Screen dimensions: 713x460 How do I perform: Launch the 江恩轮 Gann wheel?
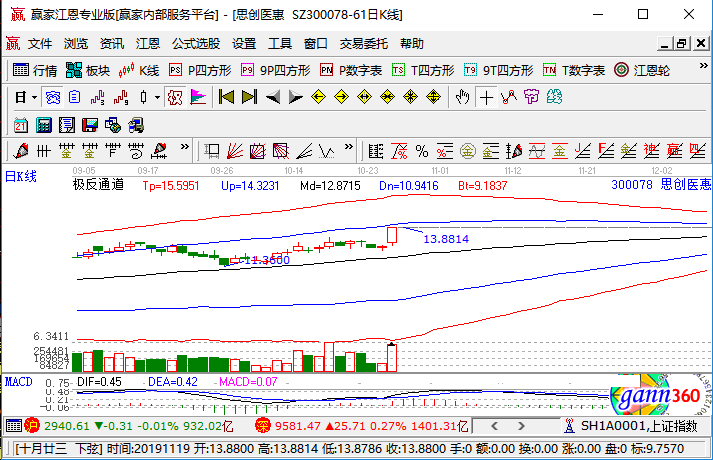coord(642,70)
